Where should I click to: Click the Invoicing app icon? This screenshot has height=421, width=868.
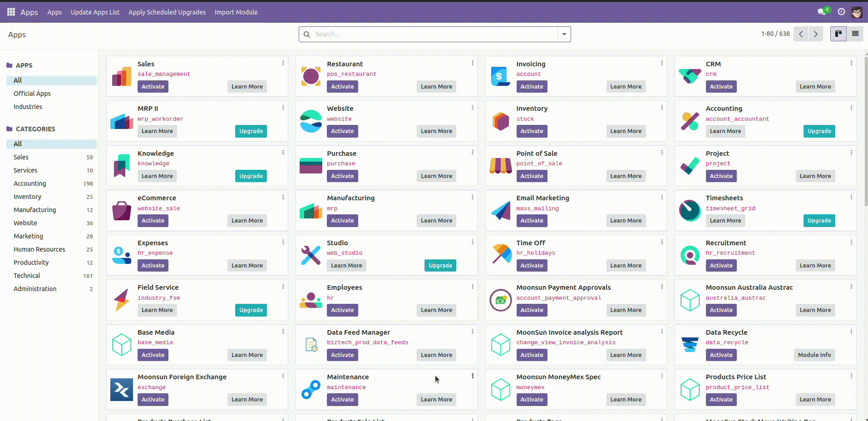coord(500,76)
